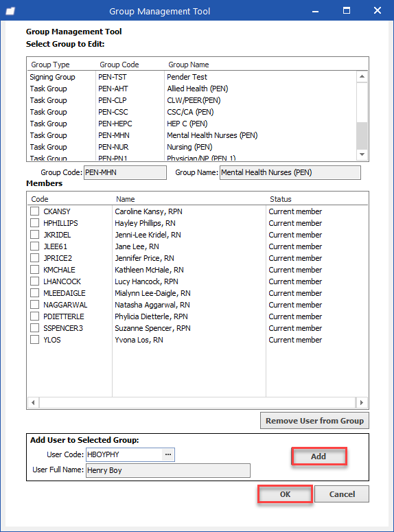Enable the LHANCOCK checkbox

pos(34,281)
